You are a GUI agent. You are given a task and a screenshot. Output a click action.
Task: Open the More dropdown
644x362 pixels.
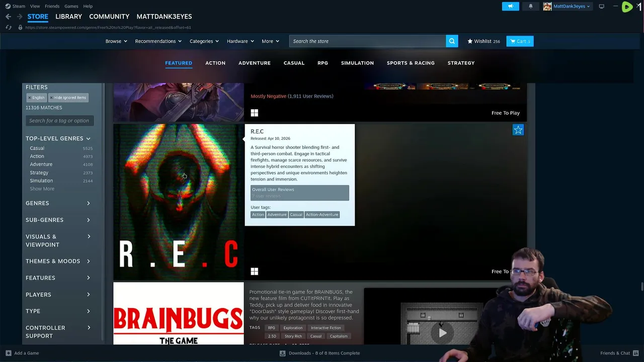[x=271, y=41]
